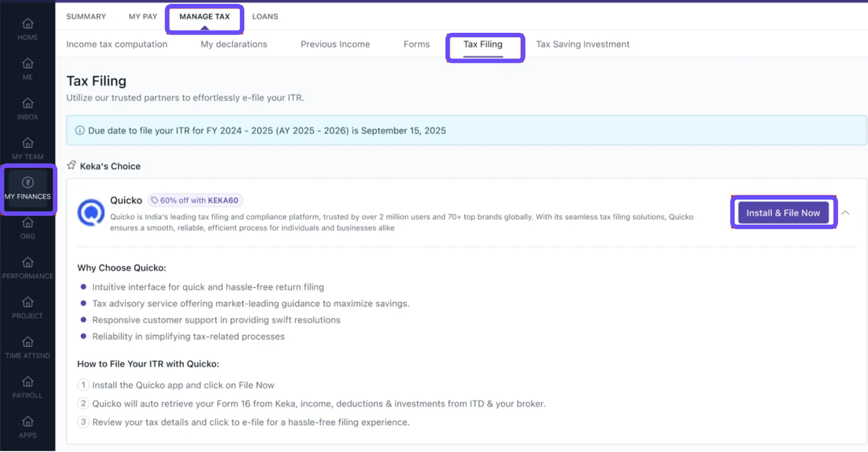868x452 pixels.
Task: Switch to the Summary tab
Action: point(86,17)
